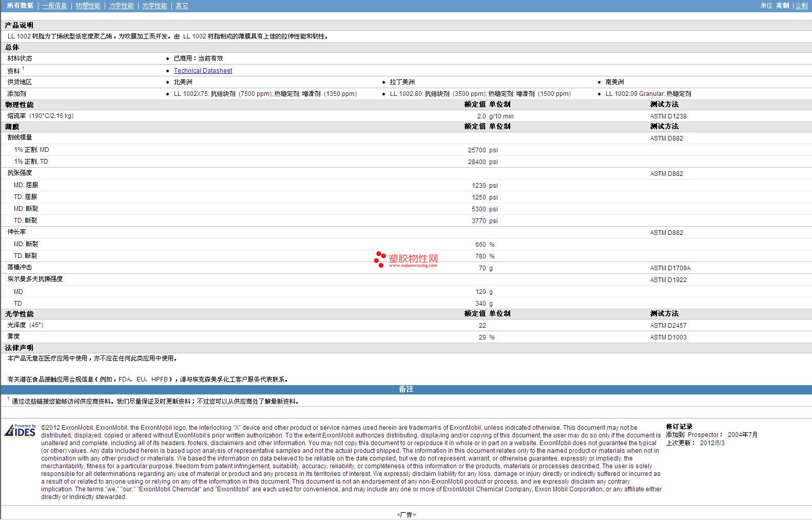Image resolution: width=812 pixels, height=520 pixels.
Task: Click the 产品说明 section header
Action: (x=19, y=25)
